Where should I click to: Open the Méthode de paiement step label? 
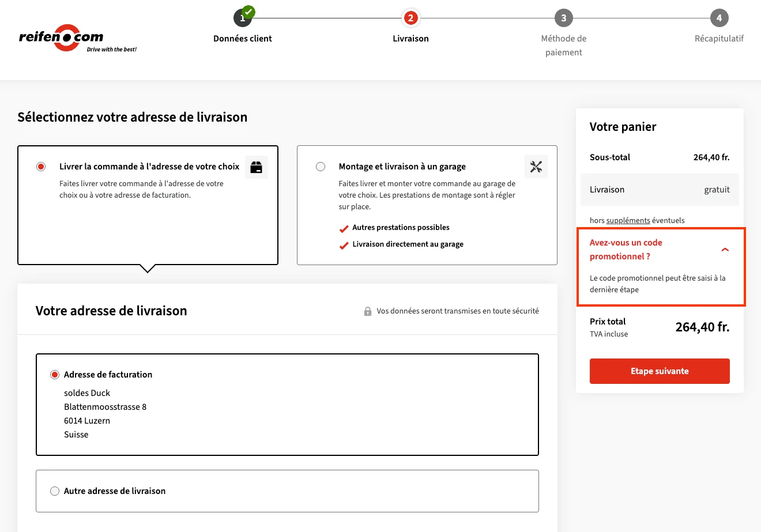click(x=563, y=46)
